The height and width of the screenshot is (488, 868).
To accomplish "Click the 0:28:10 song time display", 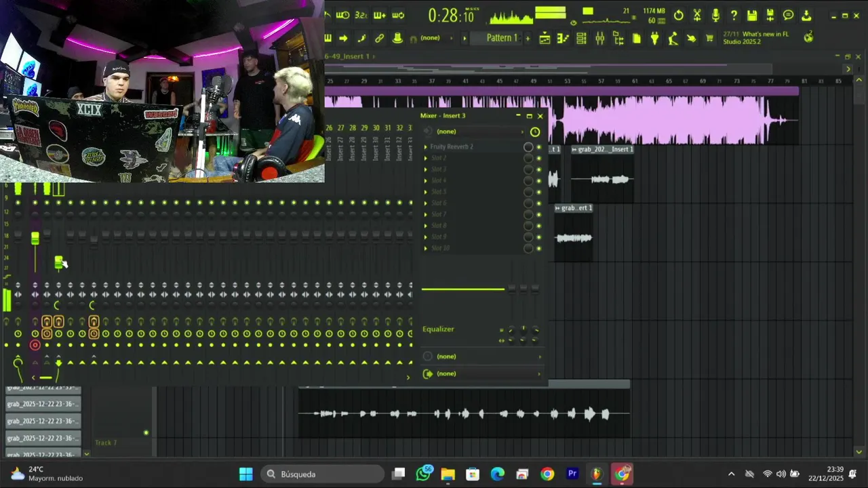I will (451, 16).
